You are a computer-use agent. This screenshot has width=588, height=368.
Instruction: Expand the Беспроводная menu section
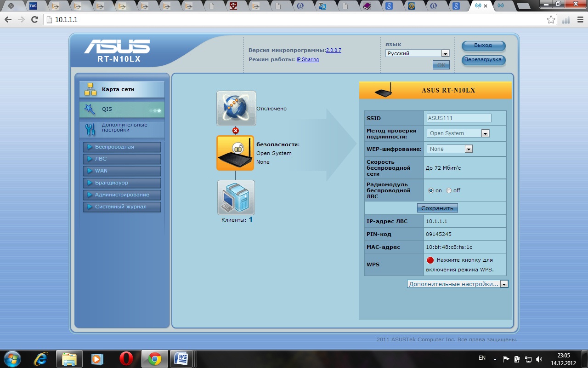[x=122, y=147]
